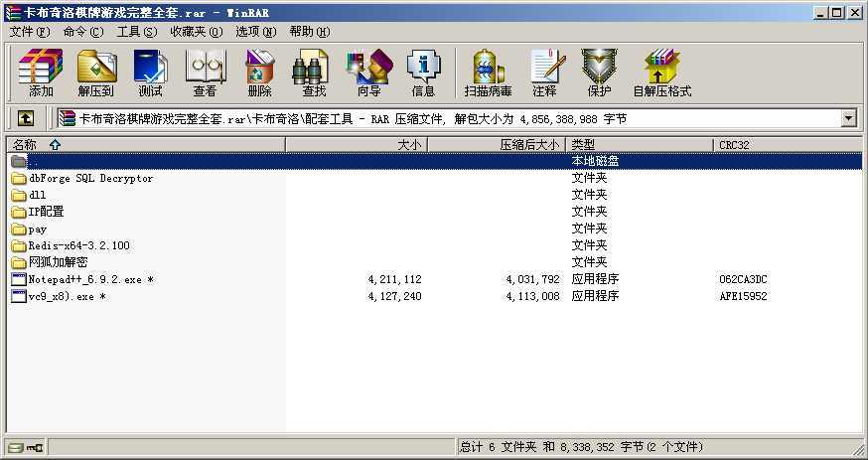
Task: Click the status bar totals text
Action: [x=581, y=447]
